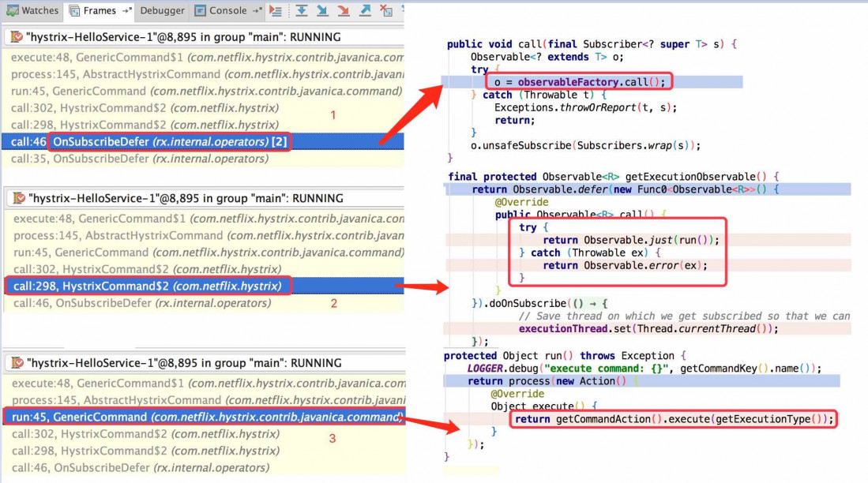This screenshot has width=868, height=483.
Task: Click the Drop Frame icon
Action: coord(386,10)
